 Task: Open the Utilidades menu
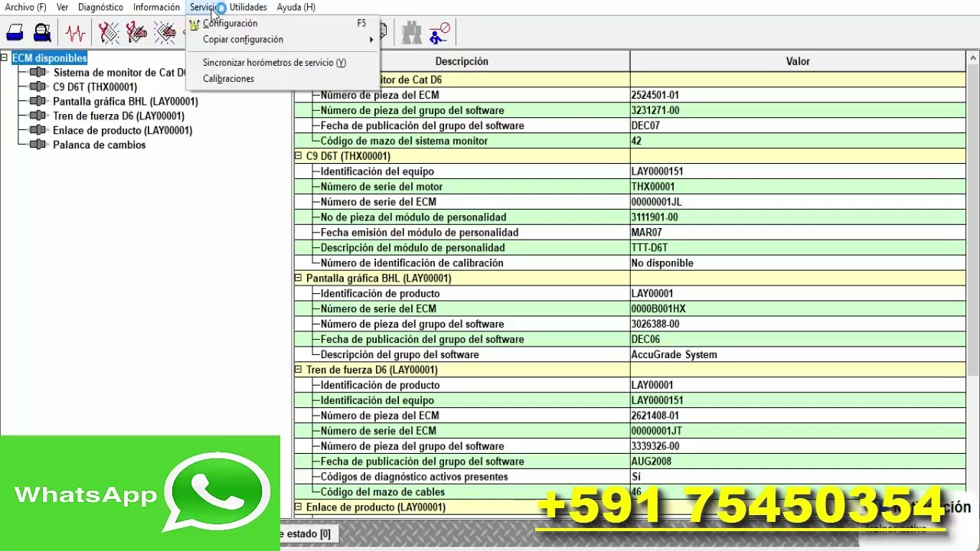click(248, 7)
